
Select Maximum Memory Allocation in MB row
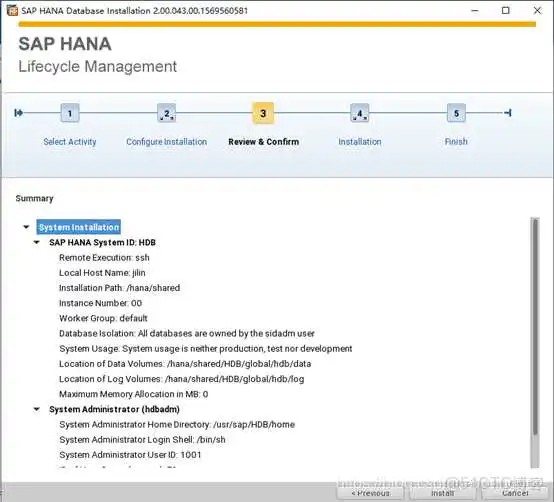point(134,394)
